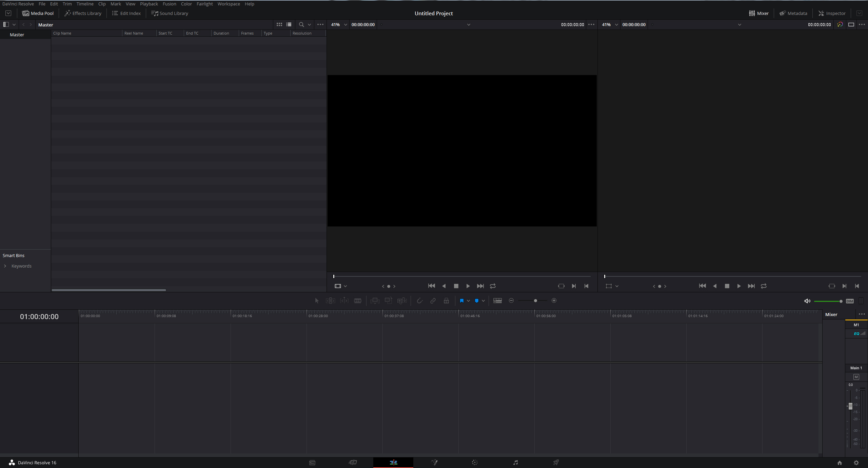Click the Insert Clip toolbar icon

click(375, 301)
